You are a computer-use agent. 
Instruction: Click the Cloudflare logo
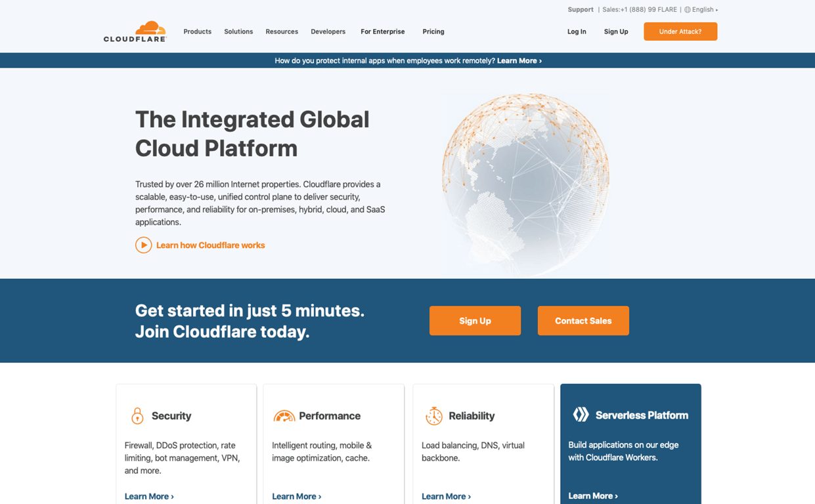[135, 31]
